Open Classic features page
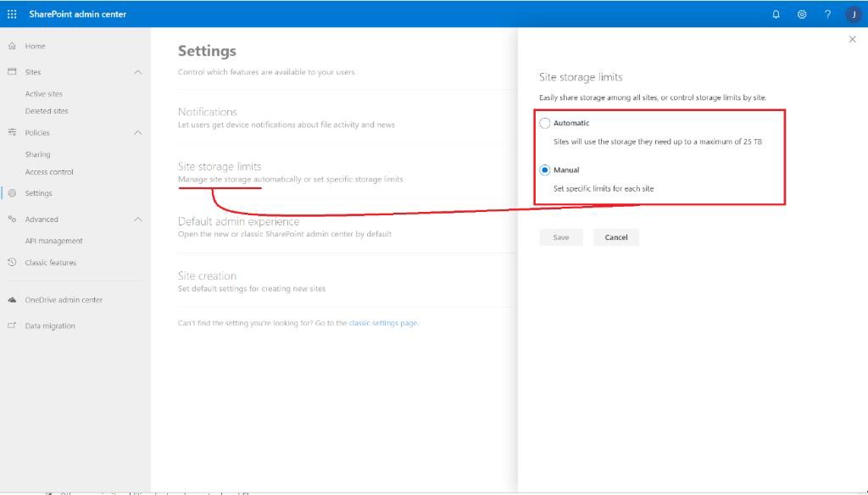The width and height of the screenshot is (868, 495). coord(50,263)
